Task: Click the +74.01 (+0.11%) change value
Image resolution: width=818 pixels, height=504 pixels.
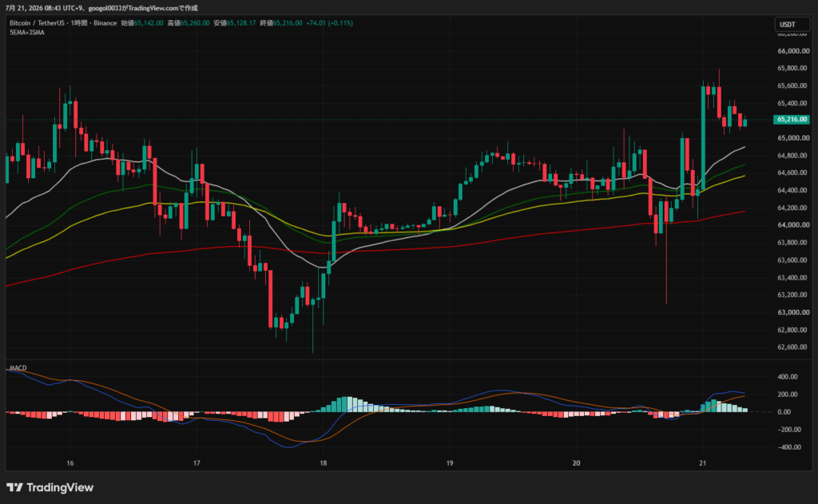Action: 329,23
